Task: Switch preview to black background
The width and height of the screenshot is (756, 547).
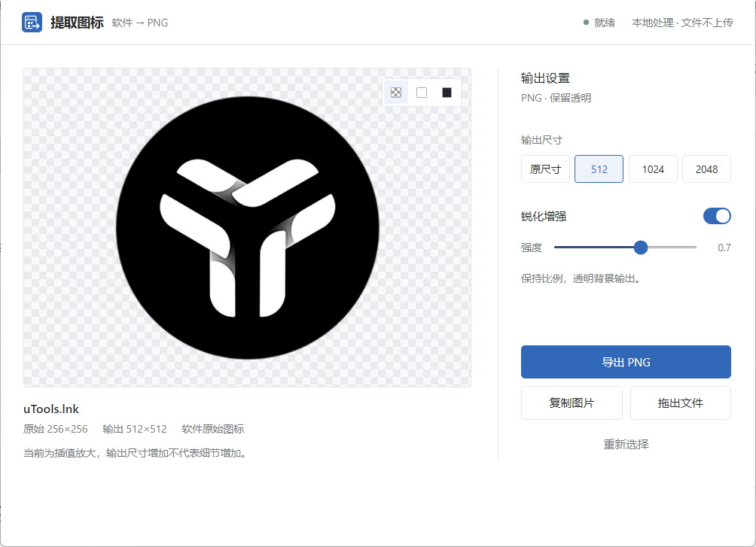Action: [x=447, y=93]
